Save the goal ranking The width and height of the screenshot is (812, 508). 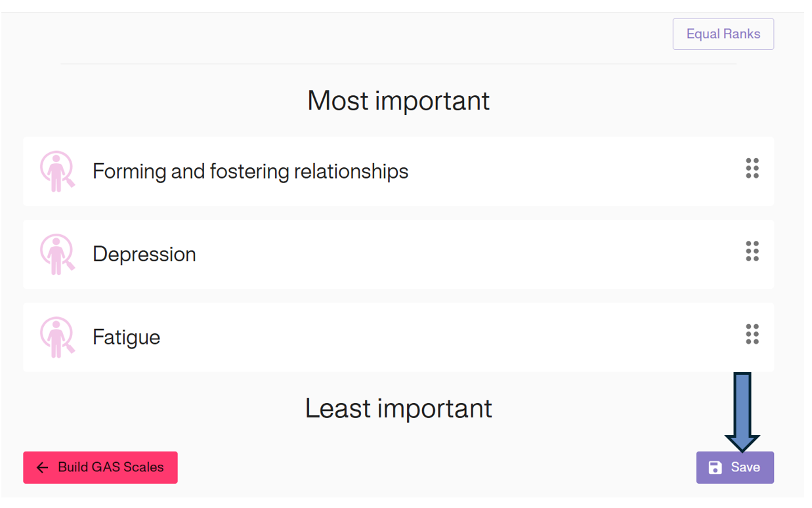[735, 467]
